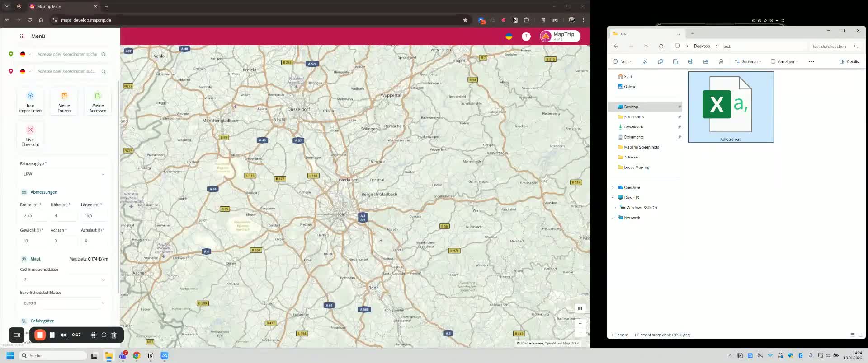Click the map layers icon
The image size is (868, 363).
(580, 308)
